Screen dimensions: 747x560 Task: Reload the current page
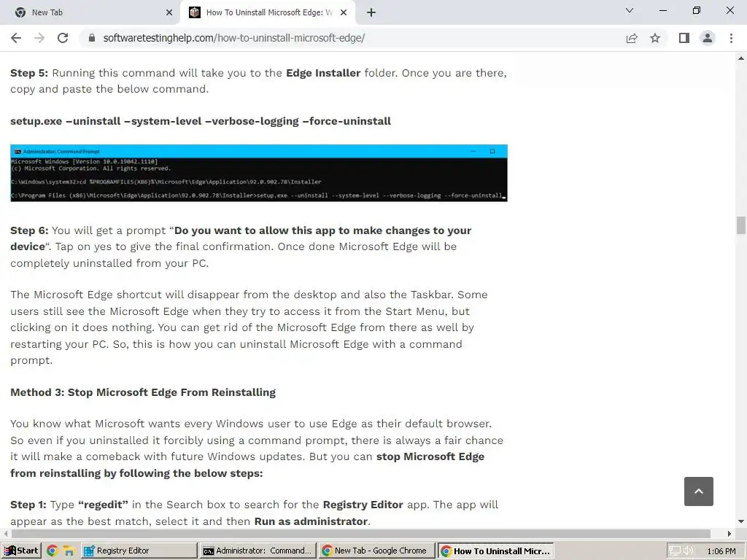tap(63, 38)
